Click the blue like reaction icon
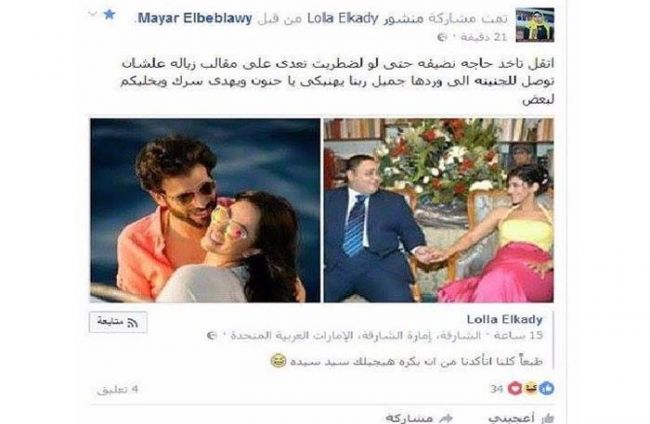 546,388
